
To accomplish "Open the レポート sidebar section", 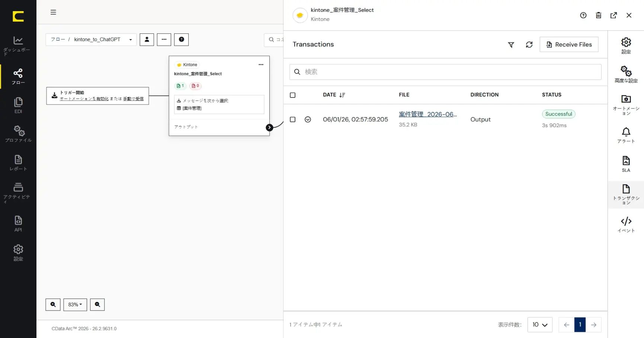I will [18, 163].
